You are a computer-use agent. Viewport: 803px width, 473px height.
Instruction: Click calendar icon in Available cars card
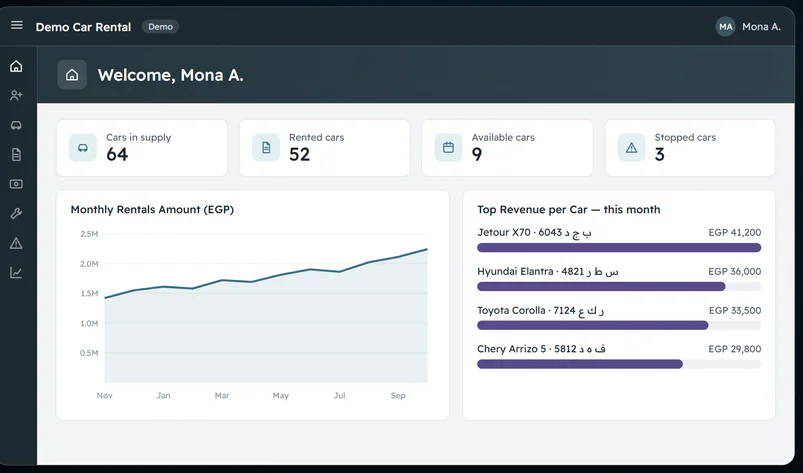pyautogui.click(x=448, y=147)
